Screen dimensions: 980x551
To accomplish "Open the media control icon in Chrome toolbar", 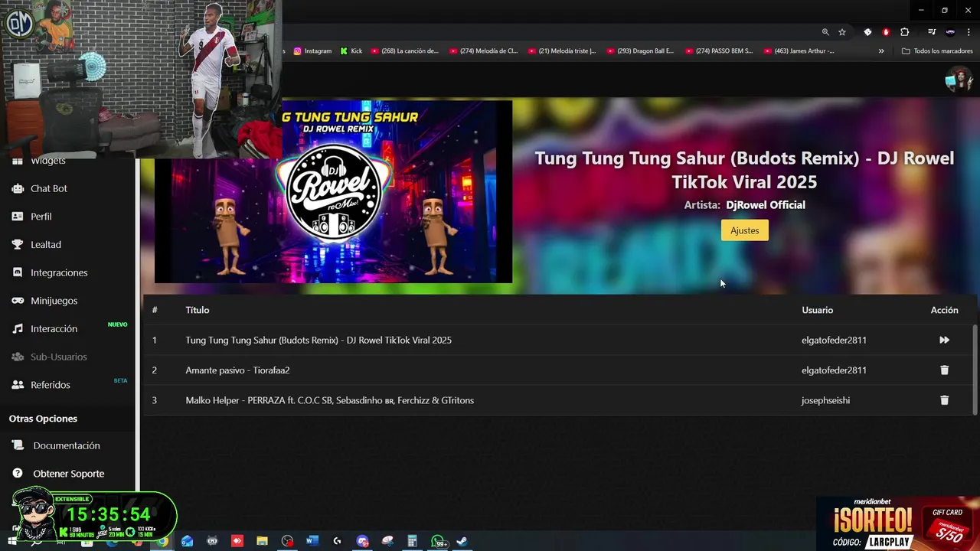I will click(932, 32).
